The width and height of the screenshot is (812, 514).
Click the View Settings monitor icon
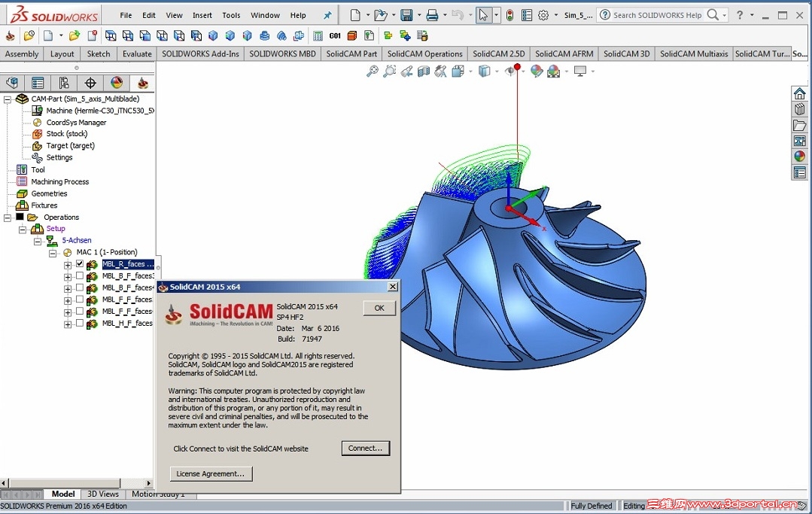click(x=580, y=71)
